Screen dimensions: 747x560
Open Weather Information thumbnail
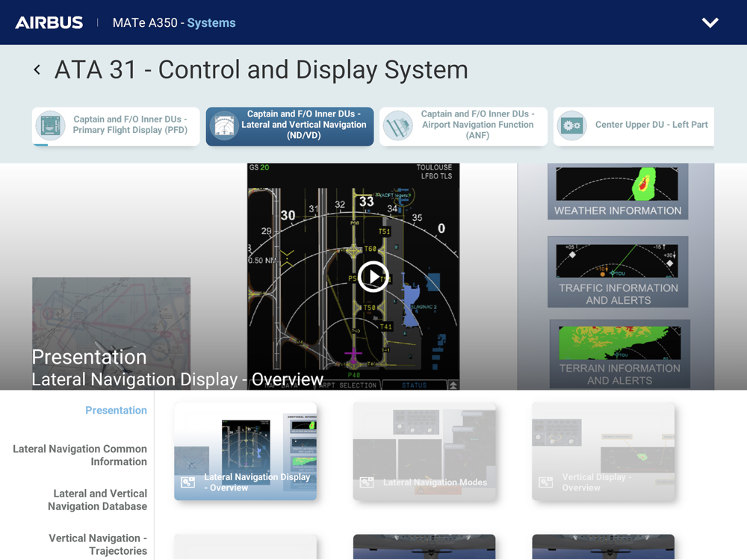tap(618, 191)
